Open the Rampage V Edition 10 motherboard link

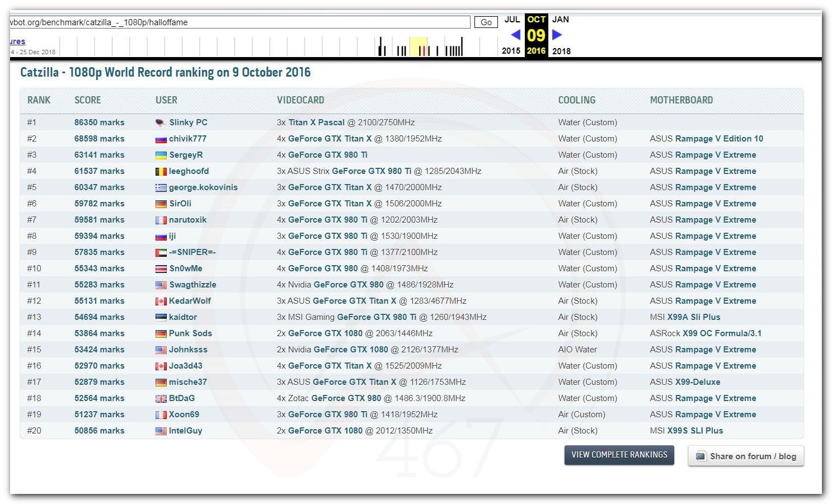point(718,139)
